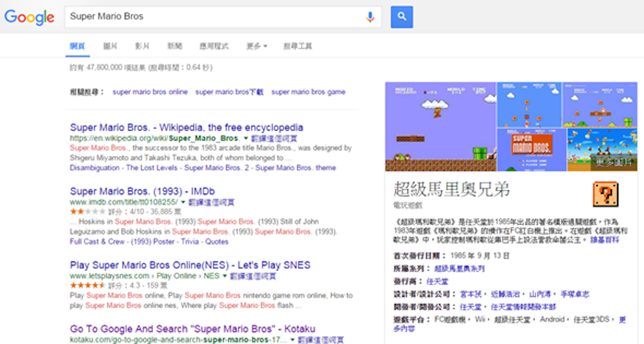Click 更多圖片 more images thumbnail
This screenshot has height=344, width=644.
pos(602,150)
